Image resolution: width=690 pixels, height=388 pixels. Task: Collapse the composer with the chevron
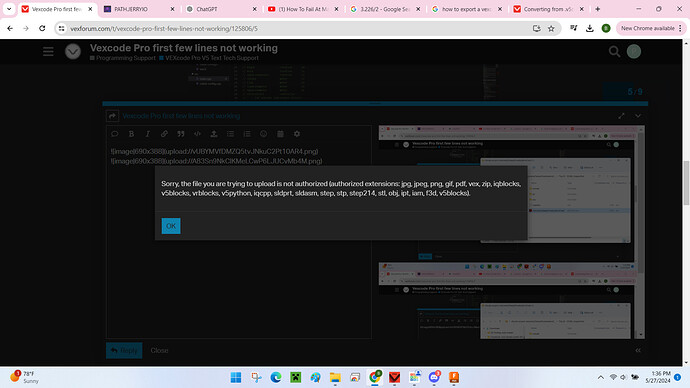(x=638, y=116)
